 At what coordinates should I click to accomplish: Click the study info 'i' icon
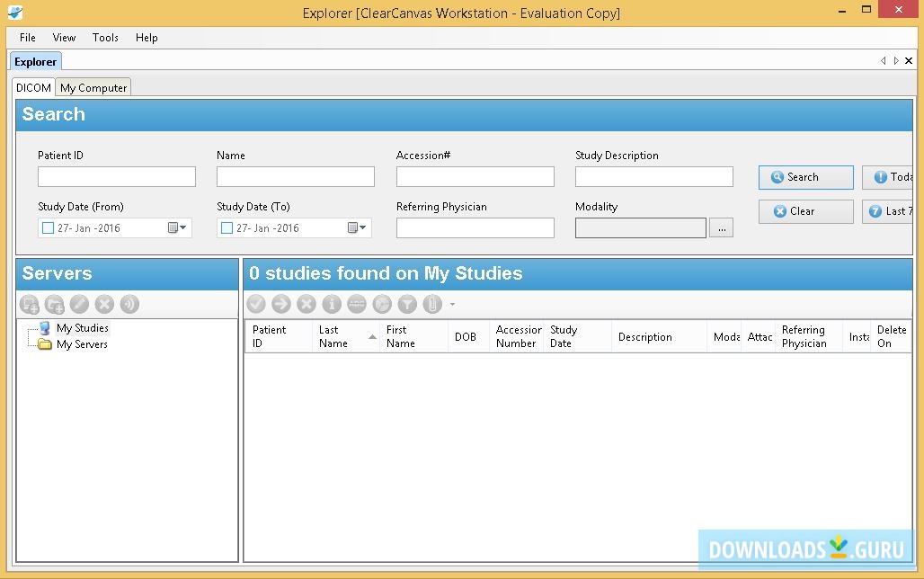click(332, 304)
